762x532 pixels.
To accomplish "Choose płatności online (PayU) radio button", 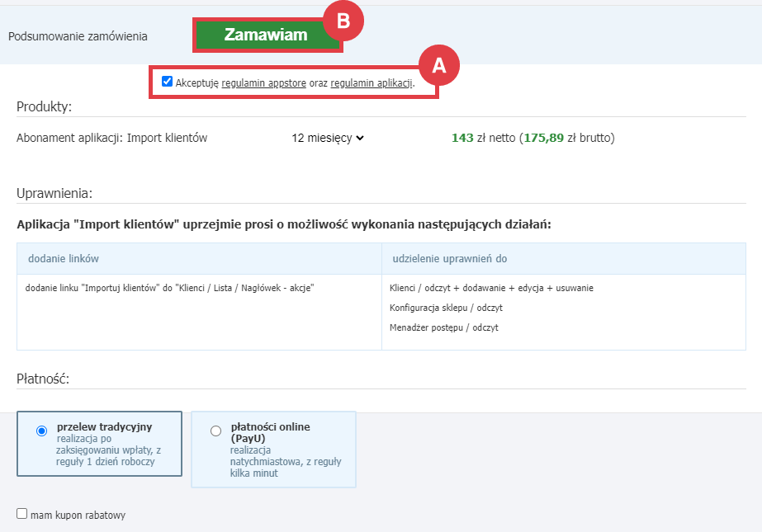I will tap(216, 431).
